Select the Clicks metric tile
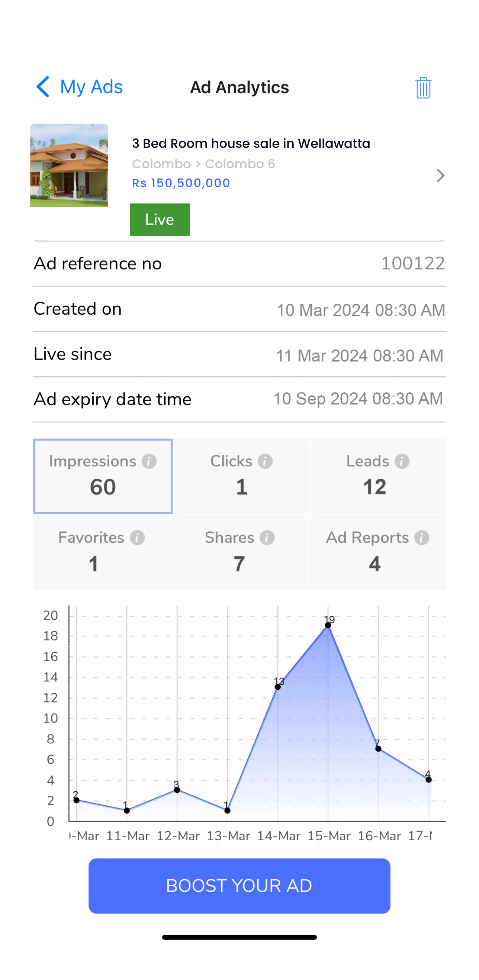This screenshot has width=479, height=980. point(241,476)
